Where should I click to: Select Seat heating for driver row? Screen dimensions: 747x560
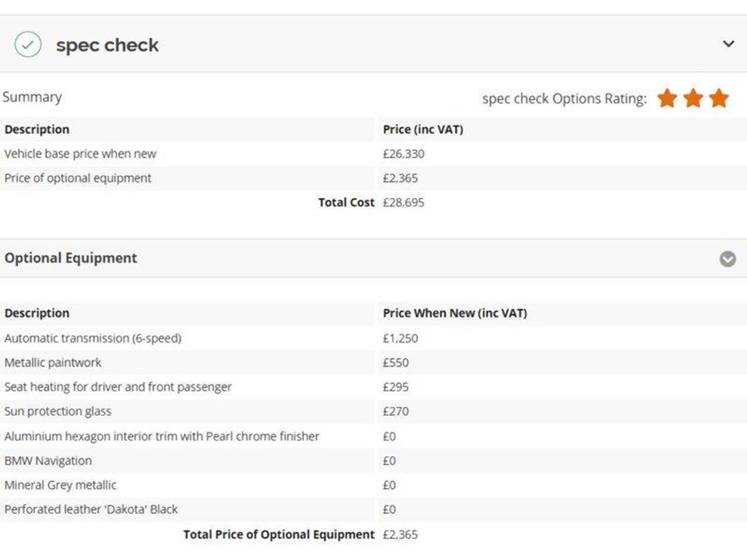[374, 387]
